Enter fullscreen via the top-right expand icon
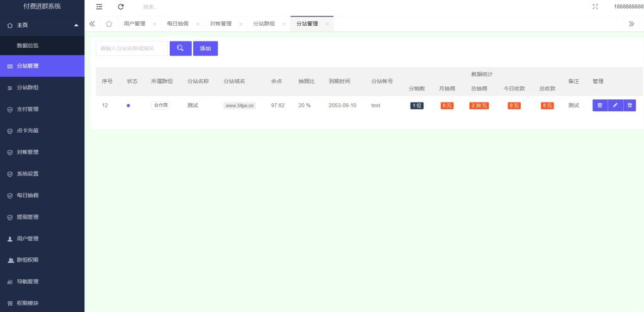Screen dimensions: 644x312 595,6
